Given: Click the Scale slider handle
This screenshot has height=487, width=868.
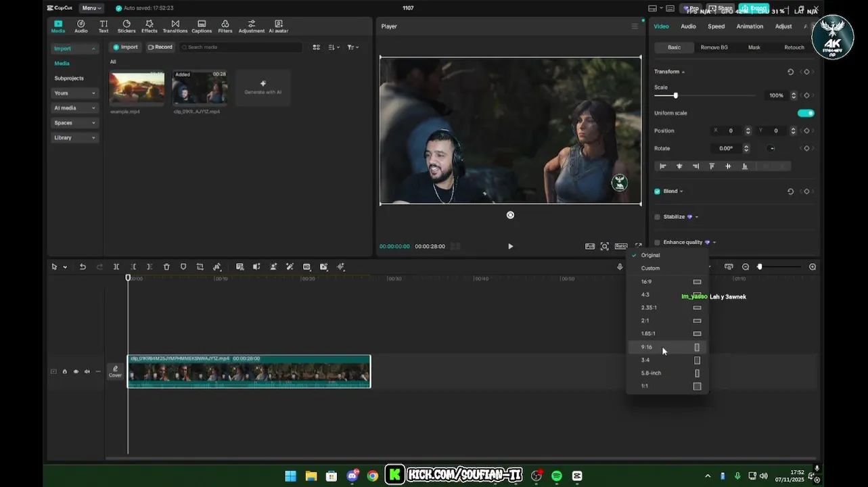Looking at the screenshot, I should [x=675, y=95].
